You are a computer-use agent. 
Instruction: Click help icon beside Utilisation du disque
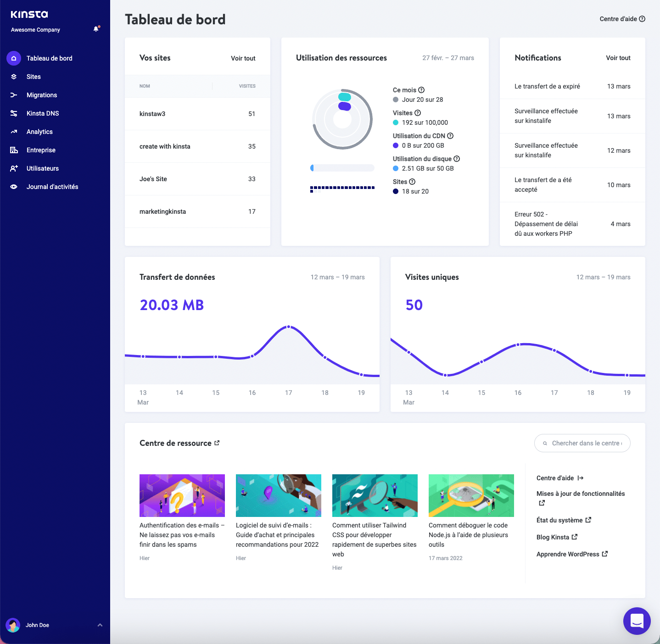(457, 159)
